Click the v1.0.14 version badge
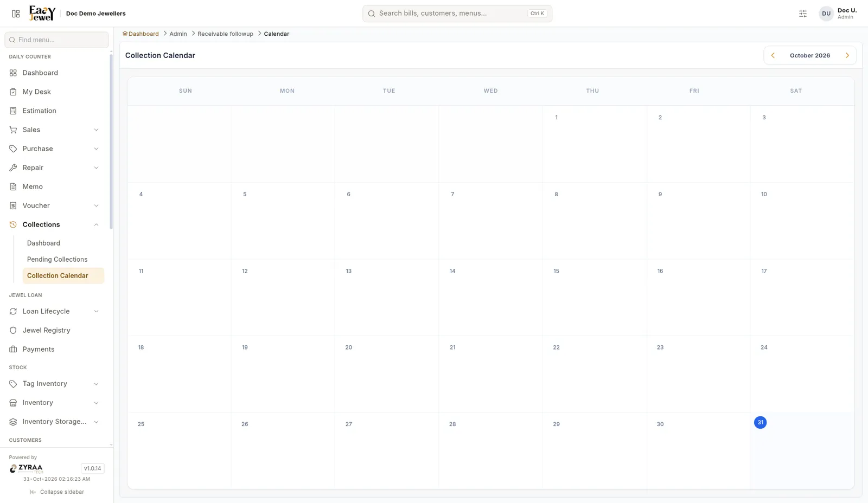The image size is (868, 503). pyautogui.click(x=92, y=468)
